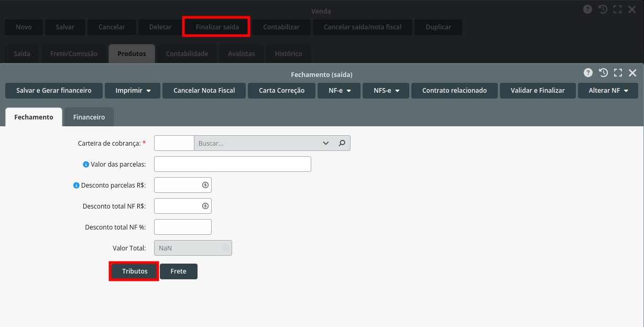Click currency icon in Desconto total NF R$ field
Screen dimensions: 644x327
(x=205, y=206)
